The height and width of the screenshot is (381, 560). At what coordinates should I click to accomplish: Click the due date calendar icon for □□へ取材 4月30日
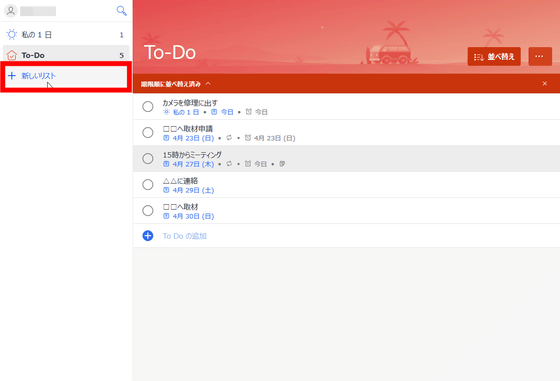point(166,216)
